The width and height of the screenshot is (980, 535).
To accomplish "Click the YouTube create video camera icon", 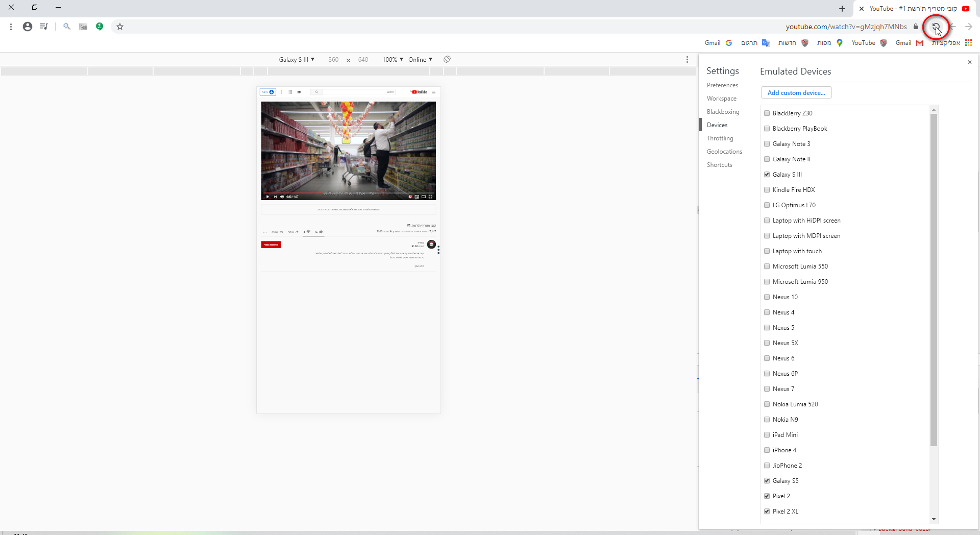I will [x=299, y=92].
